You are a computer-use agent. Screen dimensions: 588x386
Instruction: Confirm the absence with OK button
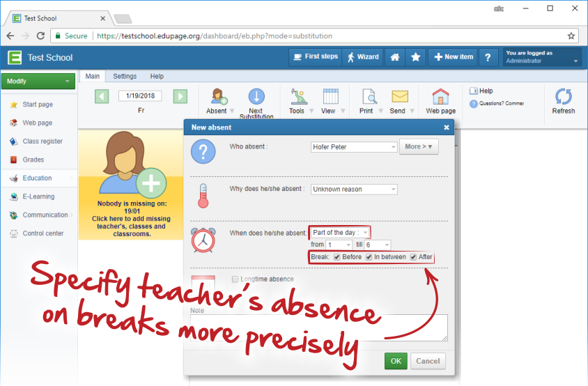tap(396, 361)
